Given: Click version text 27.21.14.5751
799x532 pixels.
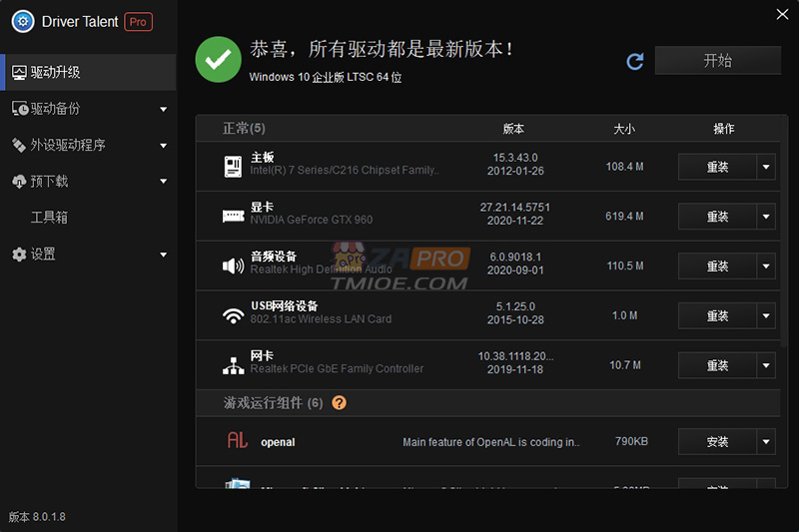Looking at the screenshot, I should pos(514,208).
